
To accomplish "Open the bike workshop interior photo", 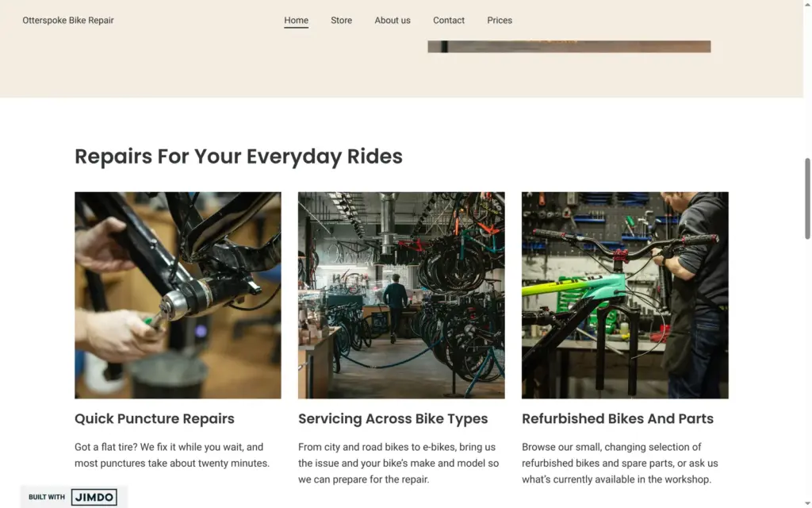I will tap(401, 295).
